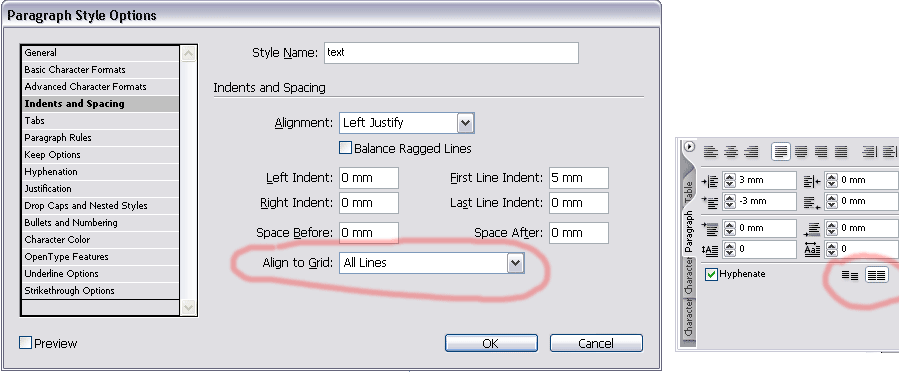Image resolution: width=899 pixels, height=372 pixels.
Task: Enable the Balance Ragged Lines checkbox
Action: coord(345,148)
